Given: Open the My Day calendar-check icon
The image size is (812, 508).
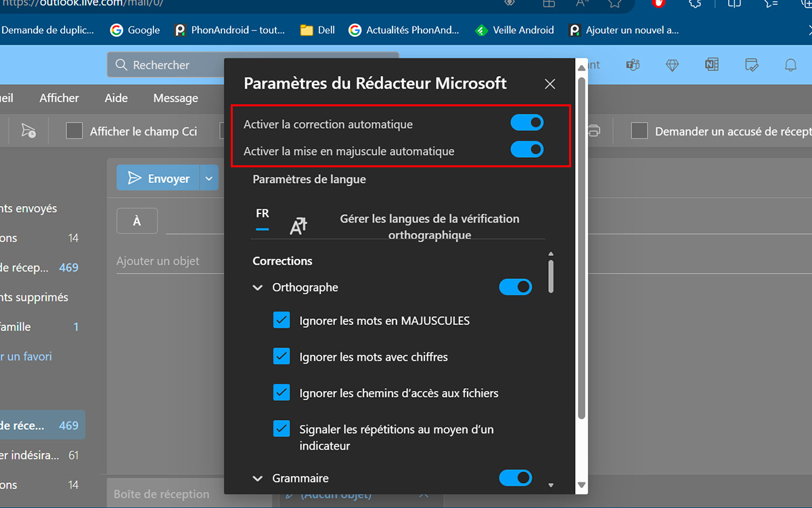Looking at the screenshot, I should point(751,65).
